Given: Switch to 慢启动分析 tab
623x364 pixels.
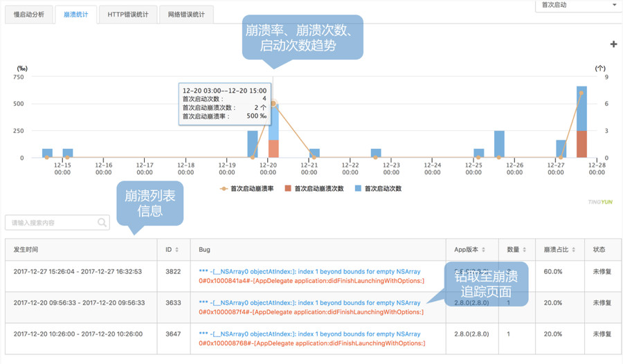Looking at the screenshot, I should click(29, 15).
